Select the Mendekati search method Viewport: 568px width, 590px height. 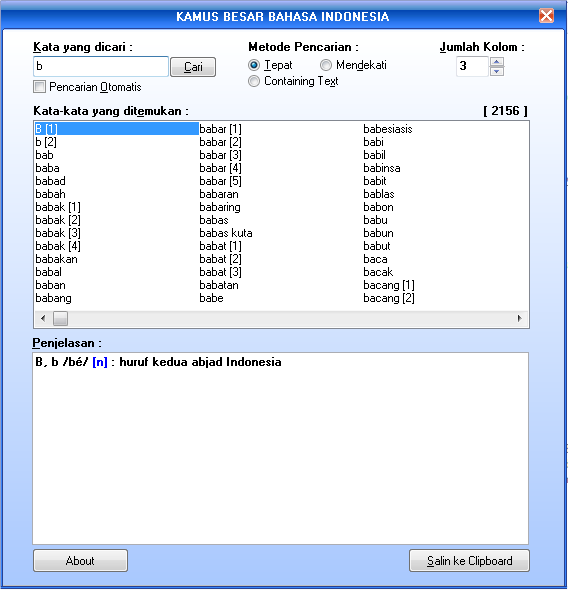click(325, 65)
